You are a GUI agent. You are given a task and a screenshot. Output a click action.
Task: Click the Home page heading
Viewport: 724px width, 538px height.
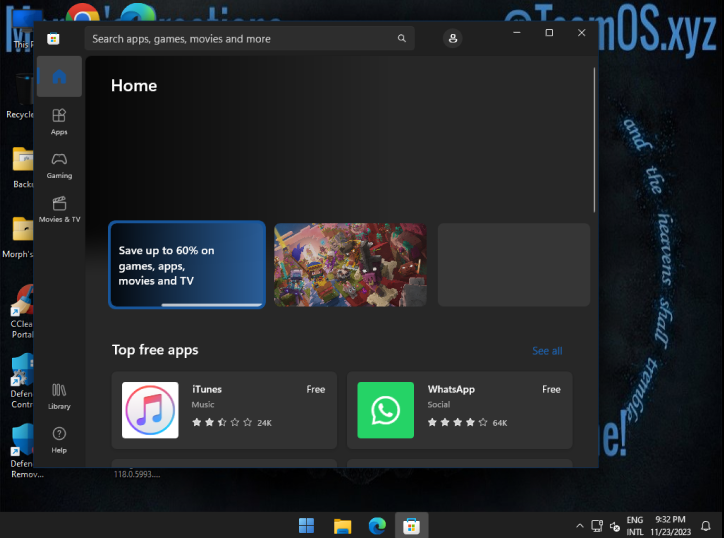(x=134, y=86)
